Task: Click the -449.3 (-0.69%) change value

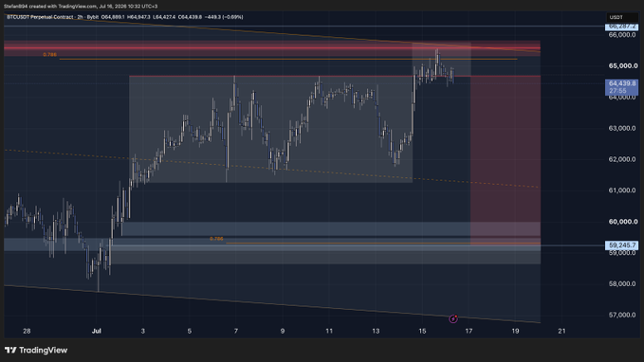Action: (224, 17)
